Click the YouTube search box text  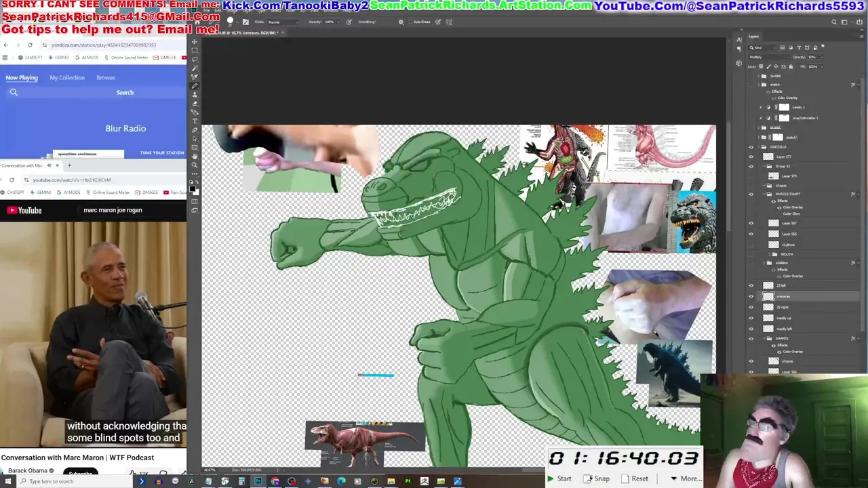click(113, 210)
